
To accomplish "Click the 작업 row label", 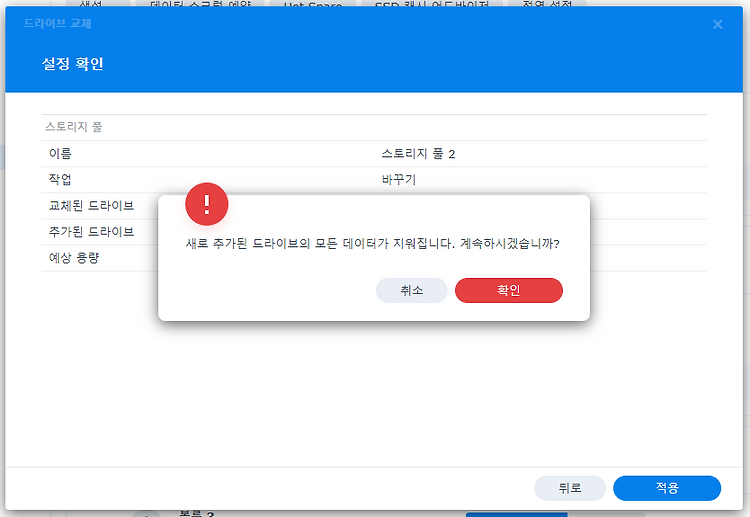I will click(x=60, y=180).
